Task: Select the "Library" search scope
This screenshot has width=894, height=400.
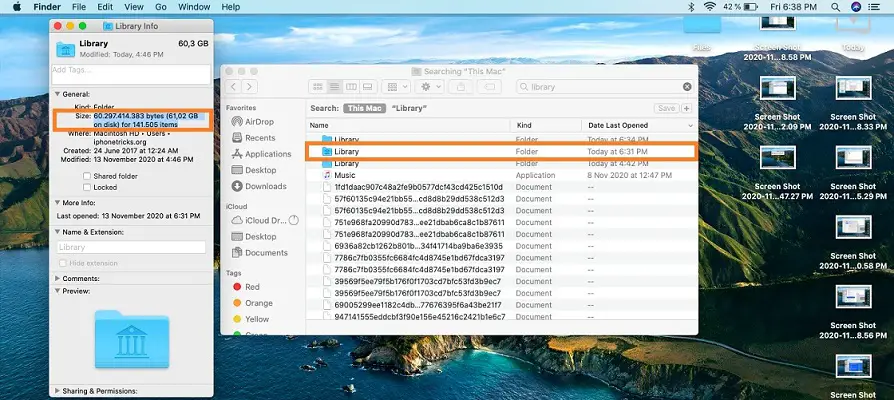Action: point(409,108)
